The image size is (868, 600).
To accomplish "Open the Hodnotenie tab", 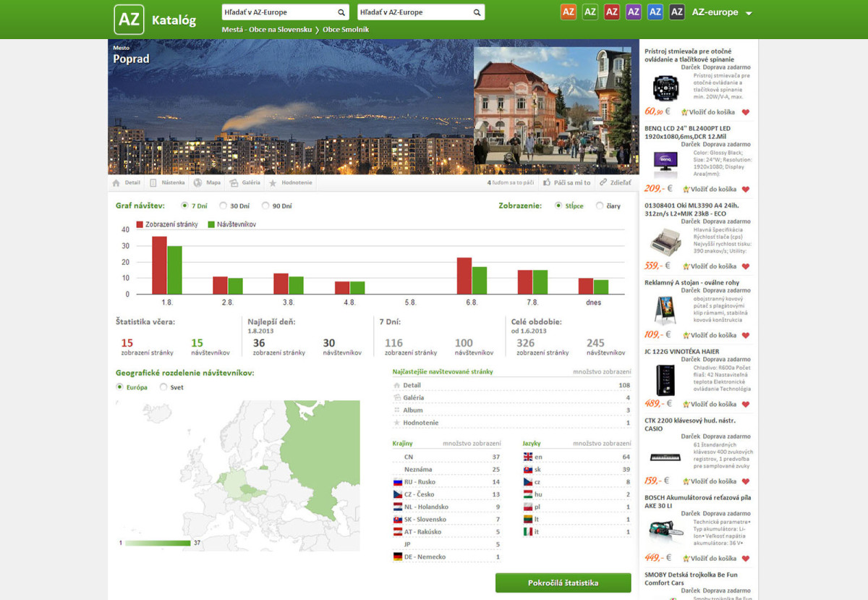I will click(x=291, y=183).
